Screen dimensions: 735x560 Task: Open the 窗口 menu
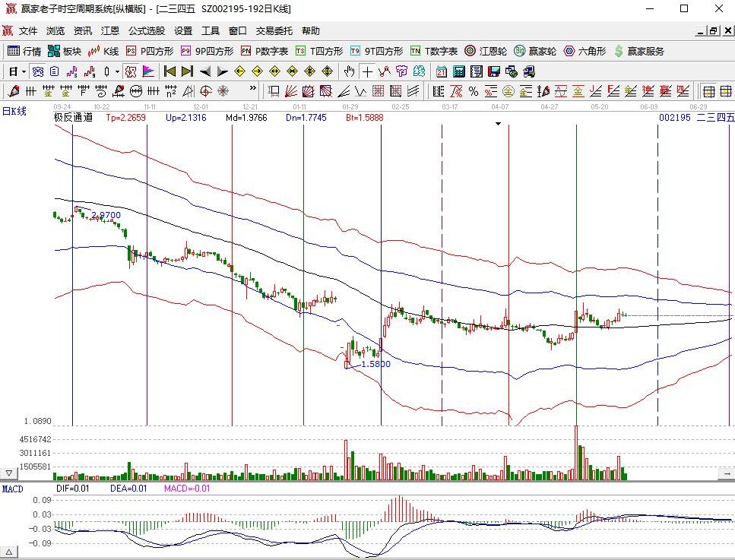[238, 31]
